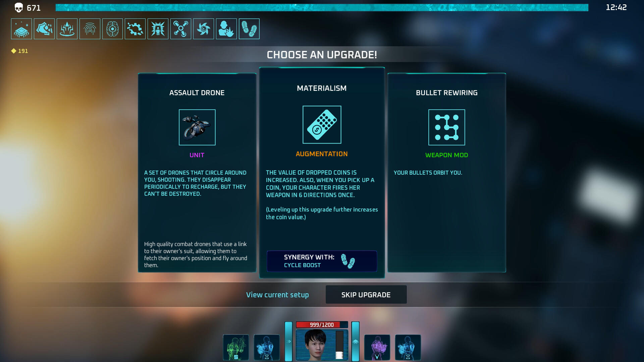Click the molecule/atom icon in toolbar
The image size is (644, 362).
(180, 29)
